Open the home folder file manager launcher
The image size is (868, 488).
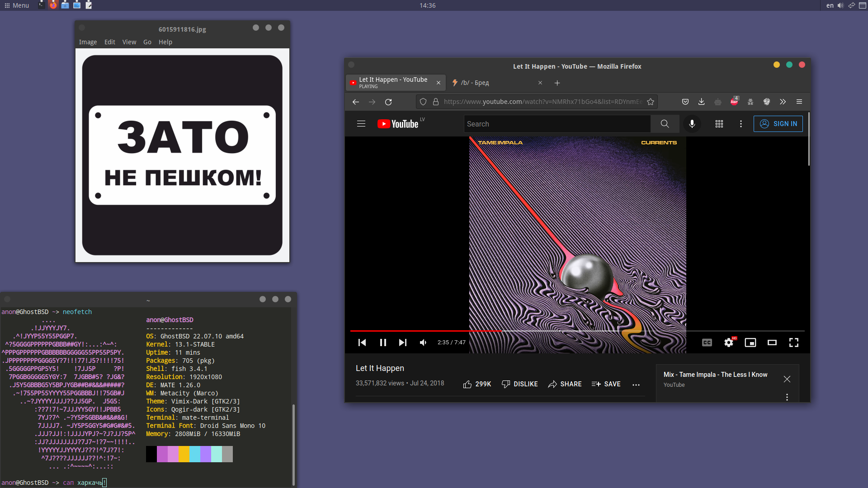point(65,5)
